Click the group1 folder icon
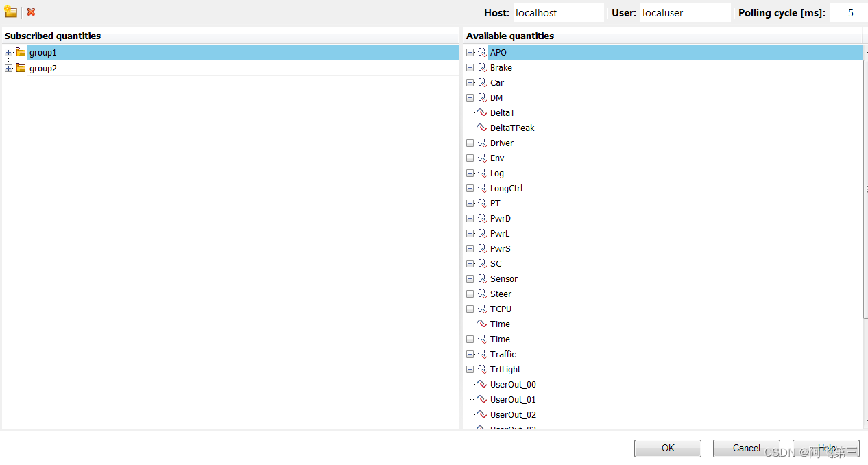The width and height of the screenshot is (868, 465). coord(21,52)
